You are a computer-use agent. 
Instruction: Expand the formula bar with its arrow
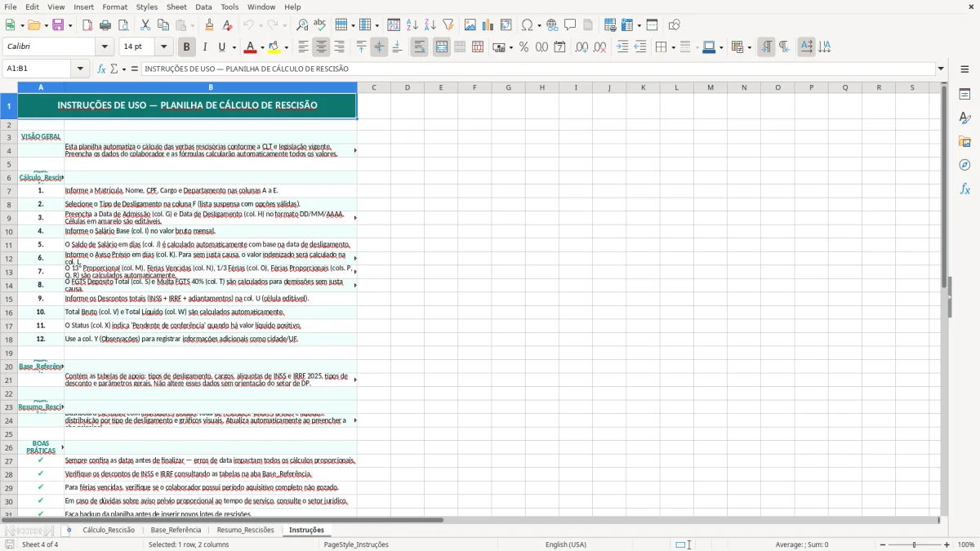[x=941, y=69]
